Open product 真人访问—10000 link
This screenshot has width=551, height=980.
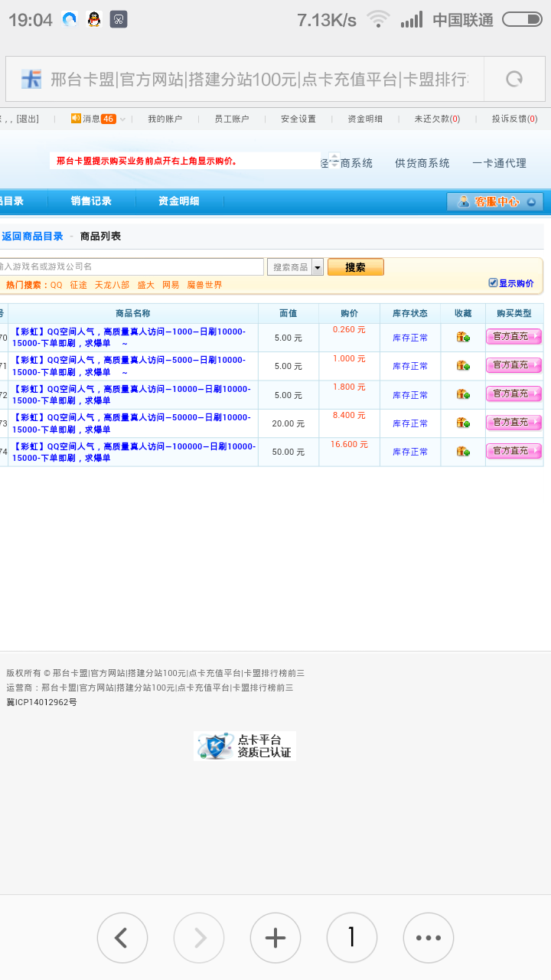(133, 395)
